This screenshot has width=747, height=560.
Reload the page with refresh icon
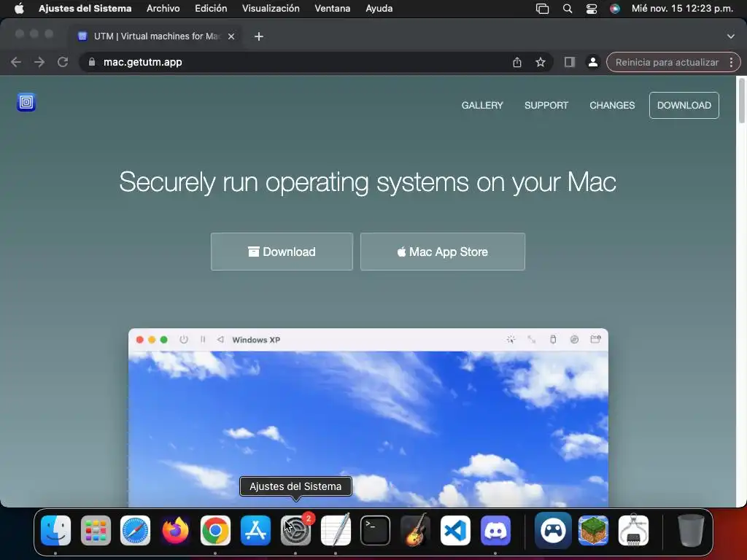tap(63, 62)
